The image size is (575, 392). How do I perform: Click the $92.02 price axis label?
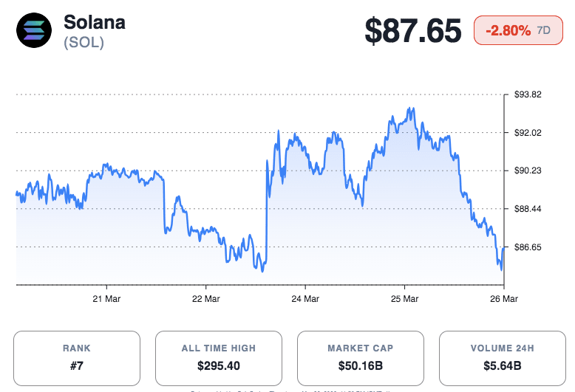528,133
